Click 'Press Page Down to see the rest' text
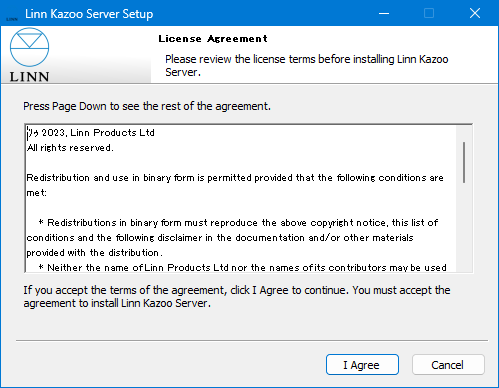 (147, 106)
